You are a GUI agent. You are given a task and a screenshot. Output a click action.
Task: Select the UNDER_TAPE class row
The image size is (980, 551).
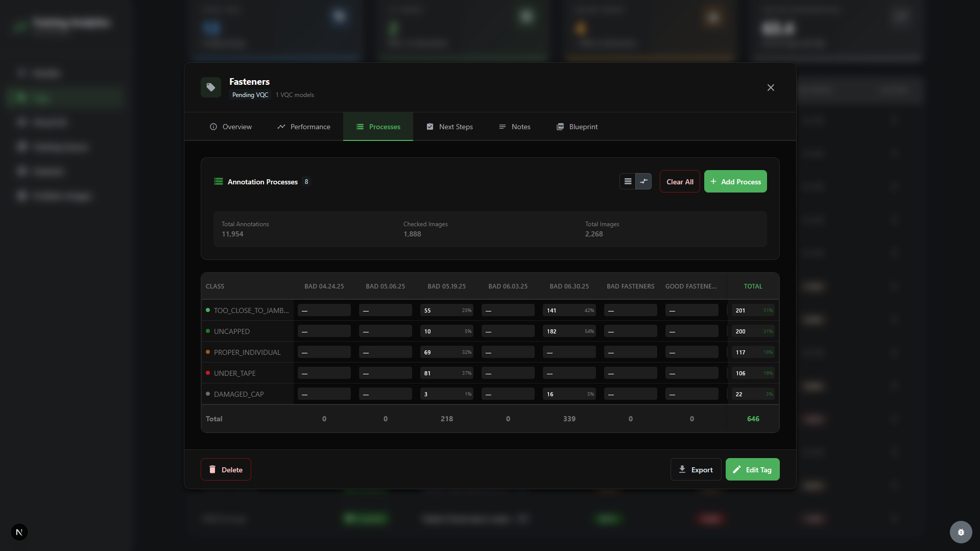click(490, 373)
